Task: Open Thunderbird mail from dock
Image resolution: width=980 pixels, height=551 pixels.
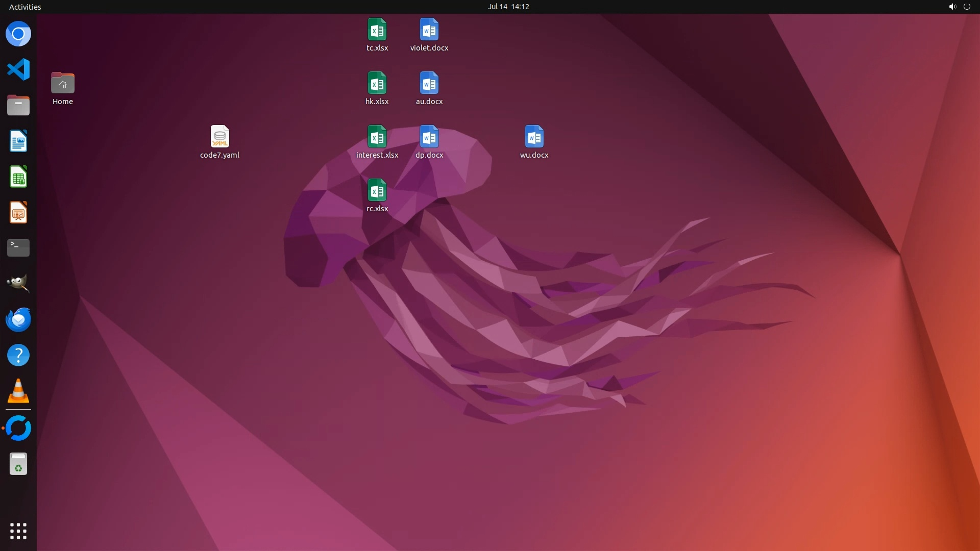Action: pyautogui.click(x=18, y=320)
